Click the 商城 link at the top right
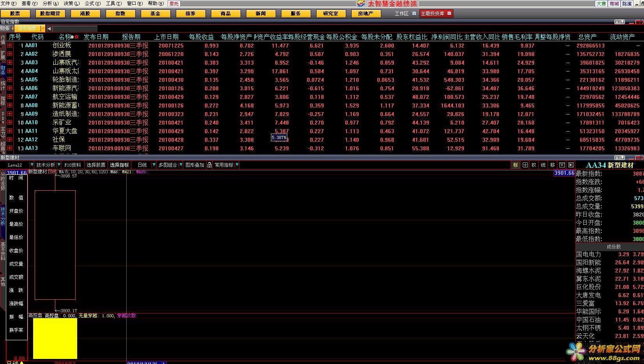 pos(614,4)
